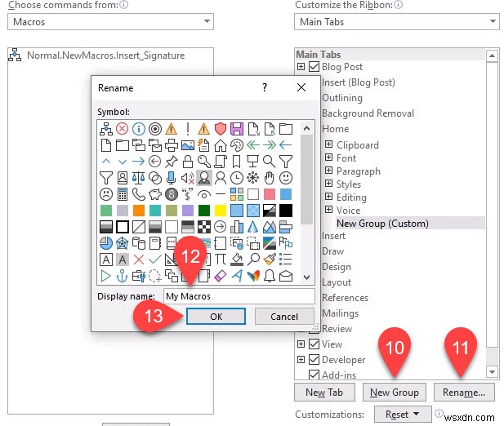Screen dimensions: 504x426
Task: Select the butterfly symbol
Action: (x=253, y=276)
